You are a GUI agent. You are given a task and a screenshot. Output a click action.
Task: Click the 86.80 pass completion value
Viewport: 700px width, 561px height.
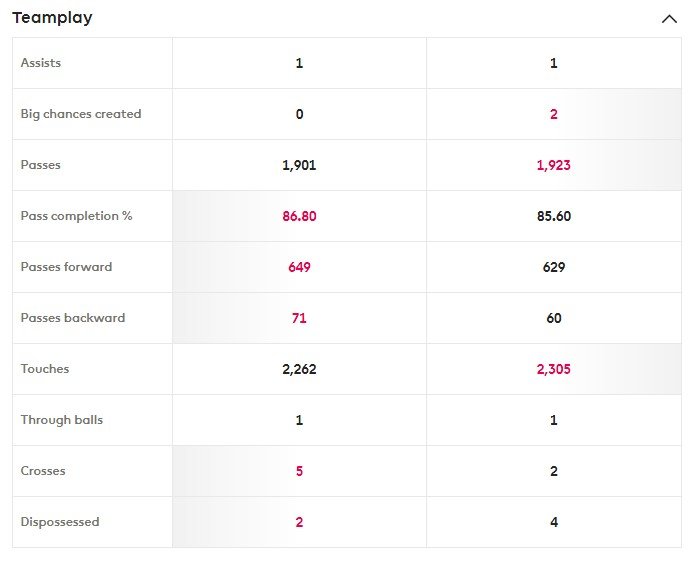pyautogui.click(x=299, y=216)
